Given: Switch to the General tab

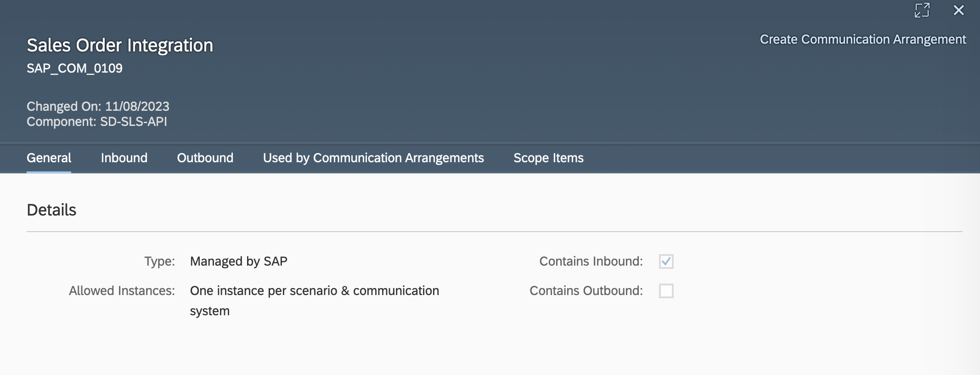Looking at the screenshot, I should click(49, 158).
